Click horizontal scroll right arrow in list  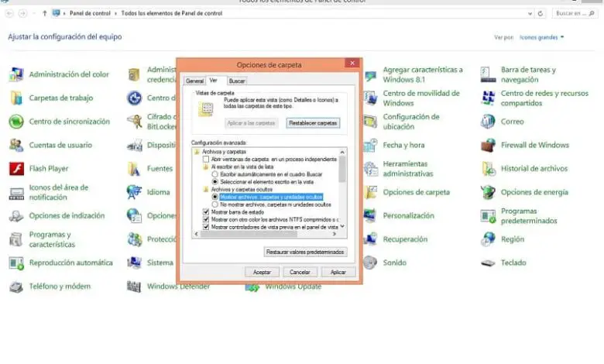point(335,234)
